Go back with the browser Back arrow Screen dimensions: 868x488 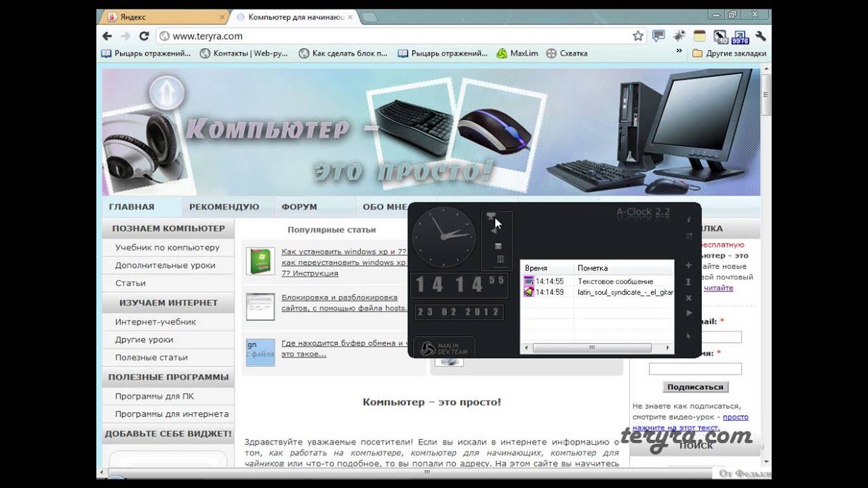tap(107, 36)
